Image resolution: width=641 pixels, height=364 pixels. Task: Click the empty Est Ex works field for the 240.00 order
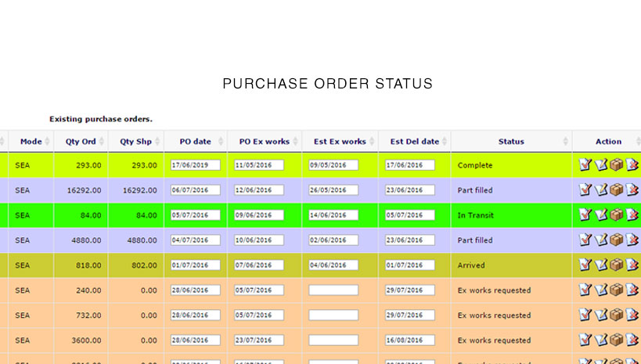[333, 290]
